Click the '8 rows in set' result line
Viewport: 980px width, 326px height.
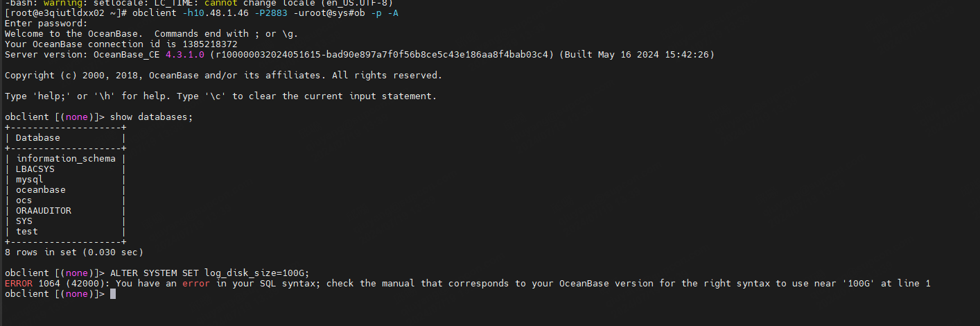(x=73, y=252)
